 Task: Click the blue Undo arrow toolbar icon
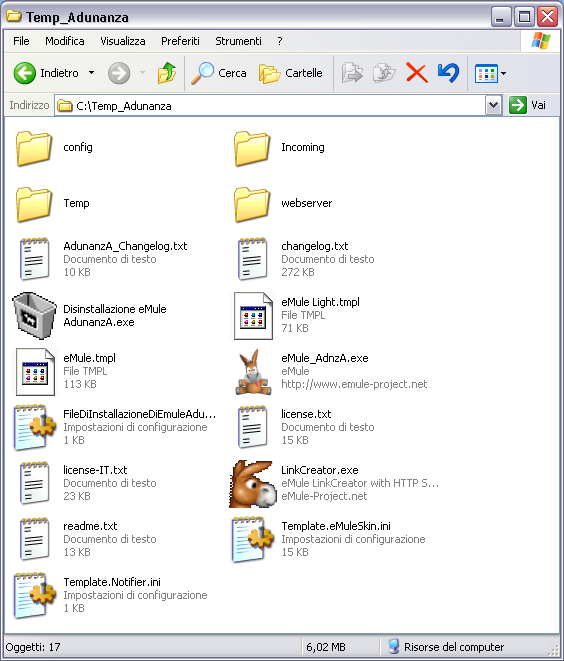pos(448,73)
